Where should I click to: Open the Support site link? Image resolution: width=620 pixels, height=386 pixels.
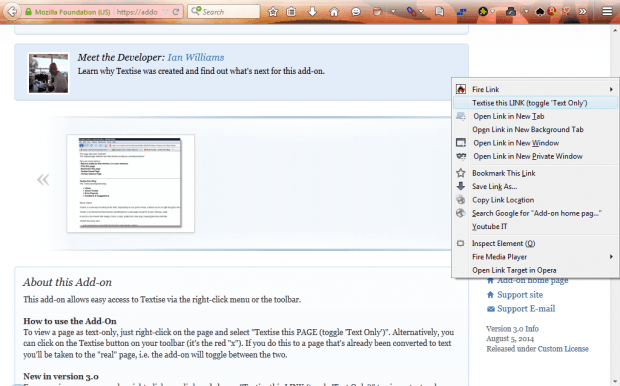pos(520,295)
